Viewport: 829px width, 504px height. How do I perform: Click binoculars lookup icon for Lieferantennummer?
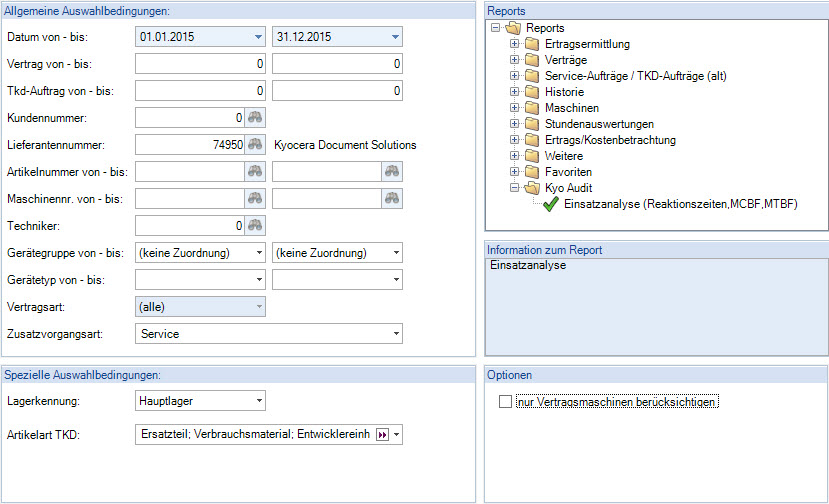point(256,145)
